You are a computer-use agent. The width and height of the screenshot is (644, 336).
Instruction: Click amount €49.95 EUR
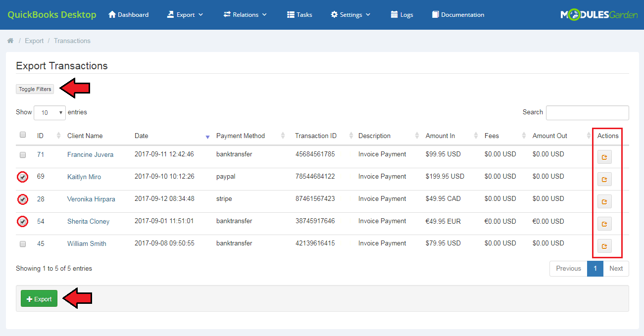(x=443, y=221)
